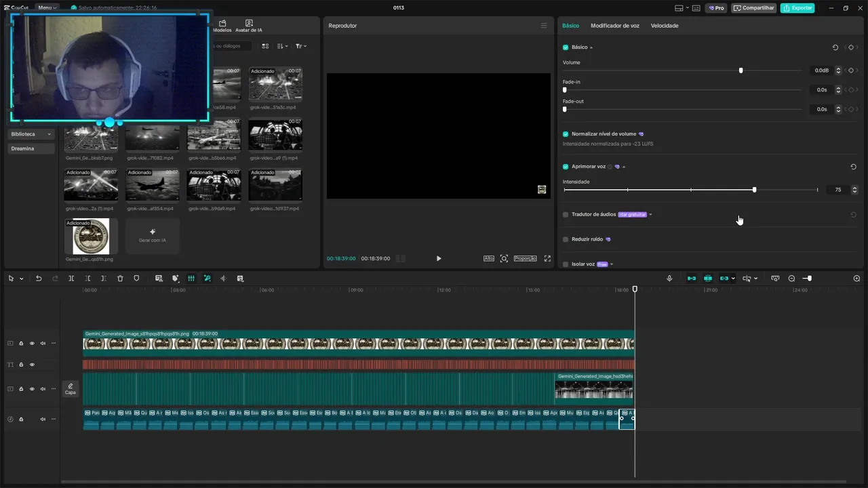Click the microphone record voiceover icon

[x=669, y=279]
